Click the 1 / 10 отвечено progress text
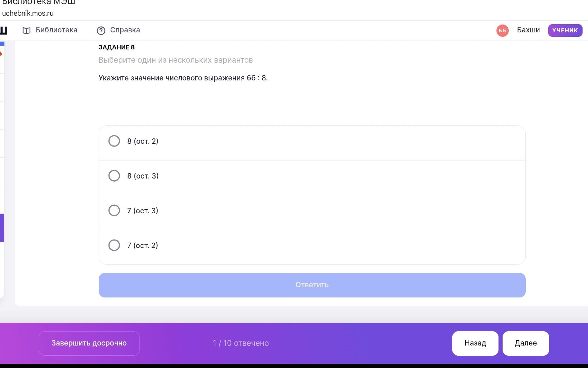The width and height of the screenshot is (588, 368). pos(241,343)
